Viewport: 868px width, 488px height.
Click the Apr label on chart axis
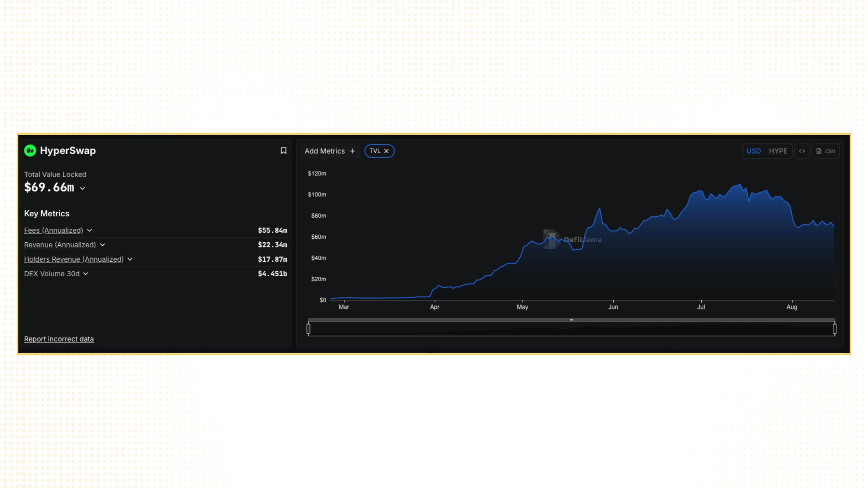click(x=435, y=307)
